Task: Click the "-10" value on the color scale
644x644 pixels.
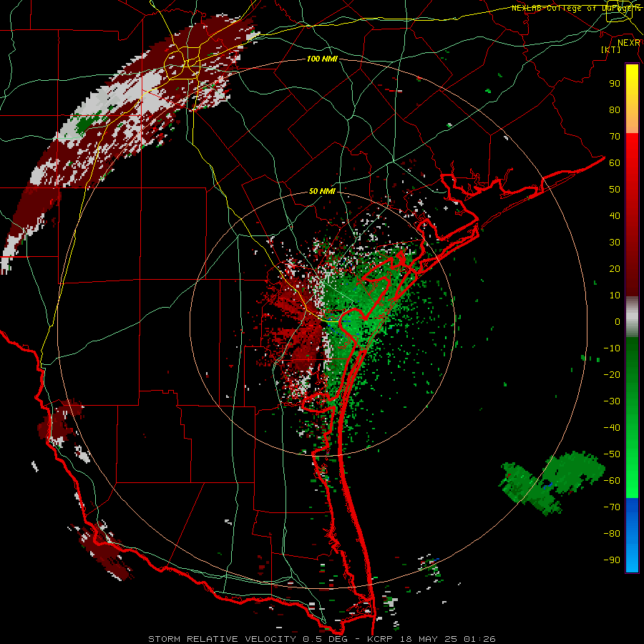Action: 612,348
